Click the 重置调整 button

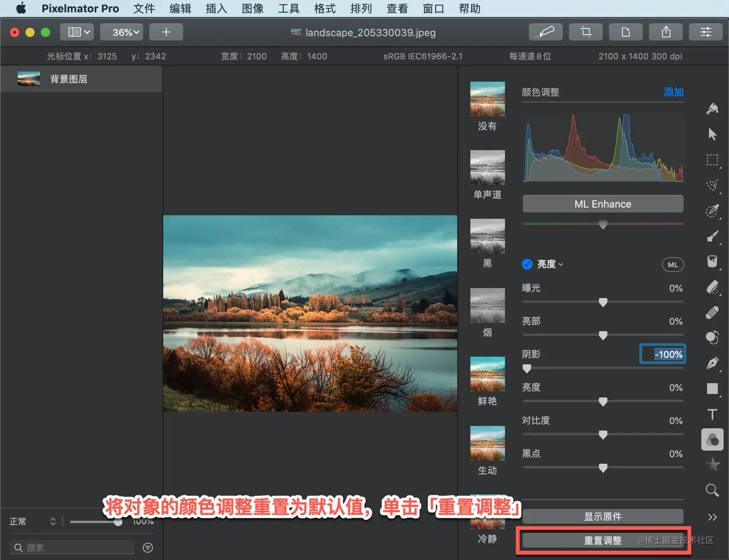(x=603, y=541)
